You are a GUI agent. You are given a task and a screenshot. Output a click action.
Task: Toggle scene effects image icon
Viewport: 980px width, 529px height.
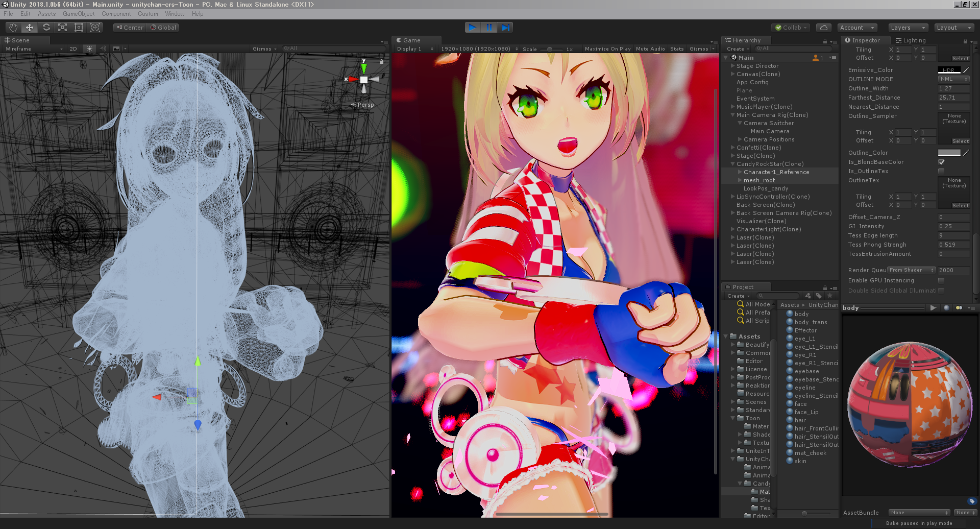pyautogui.click(x=116, y=49)
